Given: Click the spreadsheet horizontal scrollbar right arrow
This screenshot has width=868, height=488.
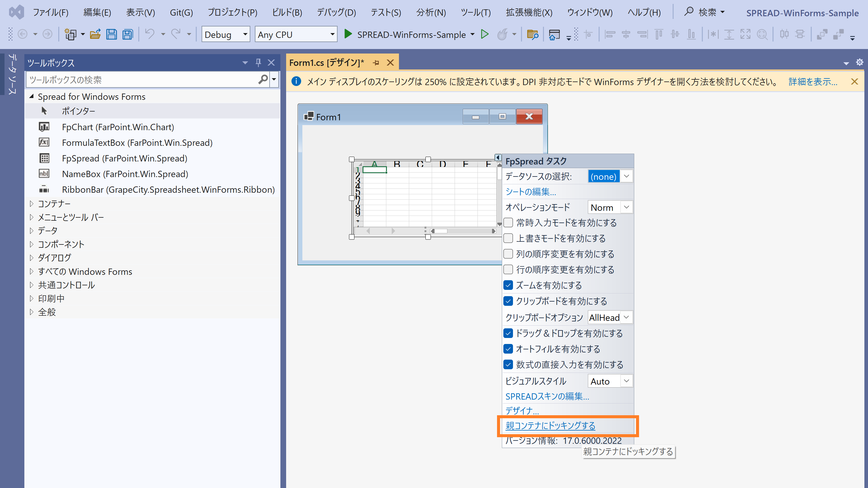Looking at the screenshot, I should [x=494, y=231].
